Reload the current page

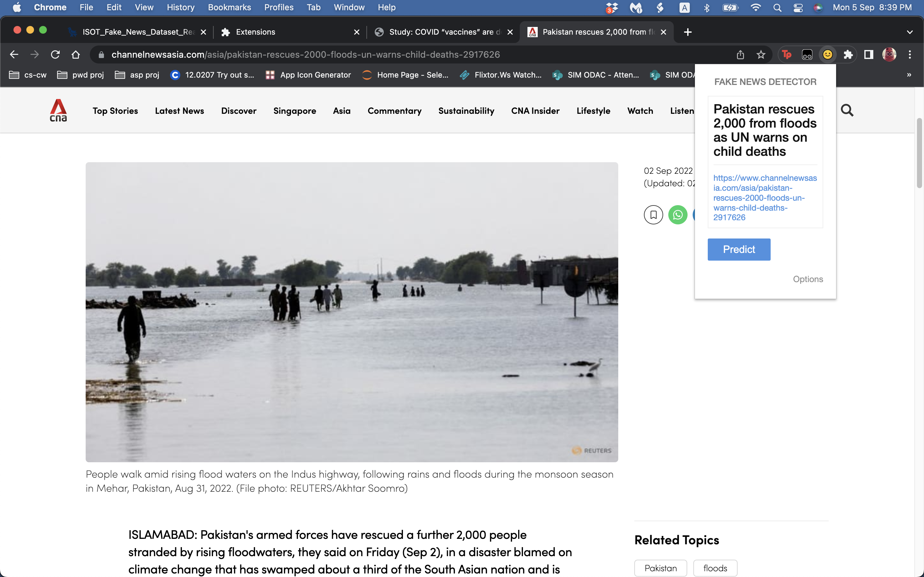(55, 54)
